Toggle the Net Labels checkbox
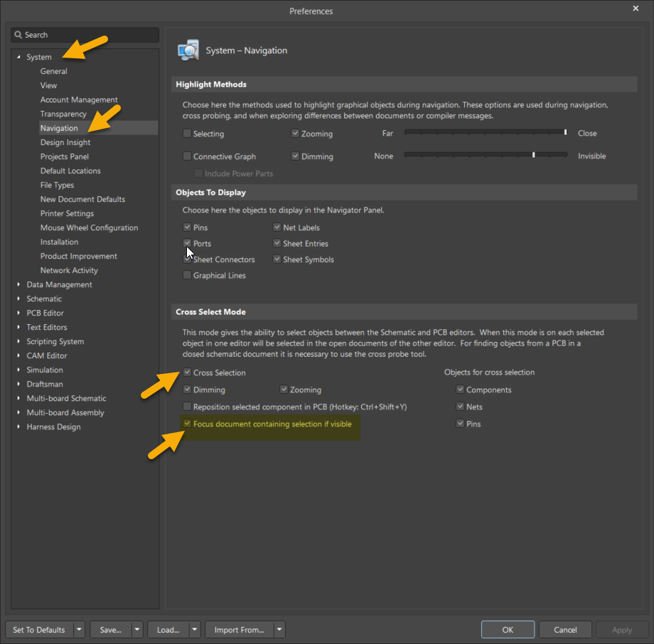654x644 pixels. (x=277, y=227)
